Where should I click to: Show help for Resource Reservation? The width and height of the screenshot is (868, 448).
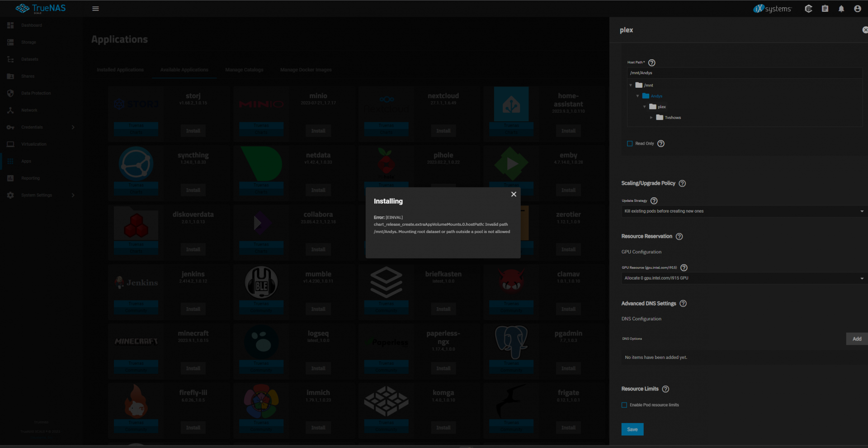pyautogui.click(x=679, y=237)
